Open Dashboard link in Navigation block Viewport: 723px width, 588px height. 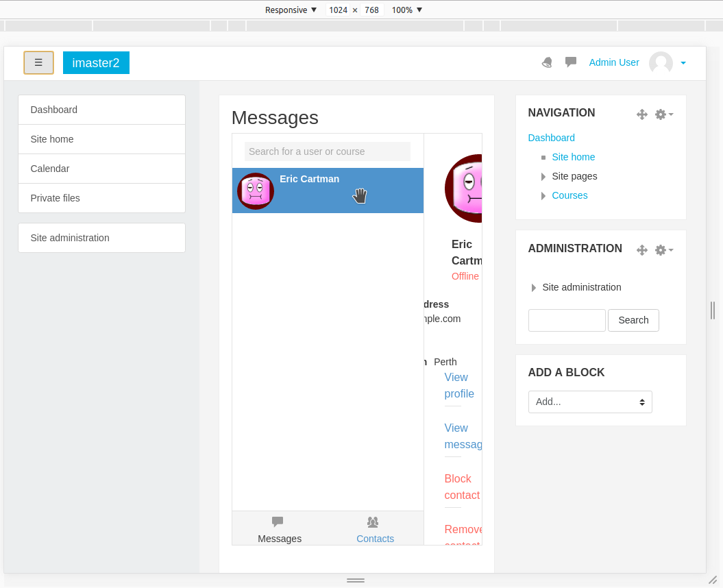click(552, 138)
